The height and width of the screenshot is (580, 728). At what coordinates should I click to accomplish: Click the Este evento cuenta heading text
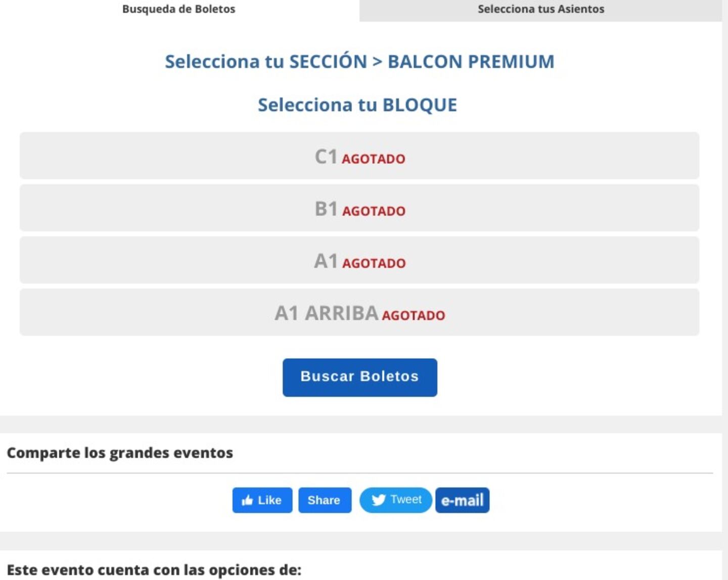(153, 569)
